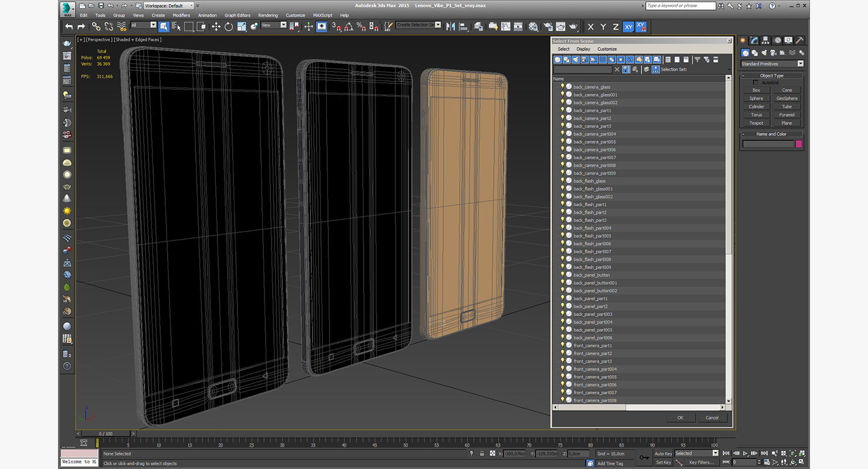Open the Utilities hammer tab

click(799, 40)
